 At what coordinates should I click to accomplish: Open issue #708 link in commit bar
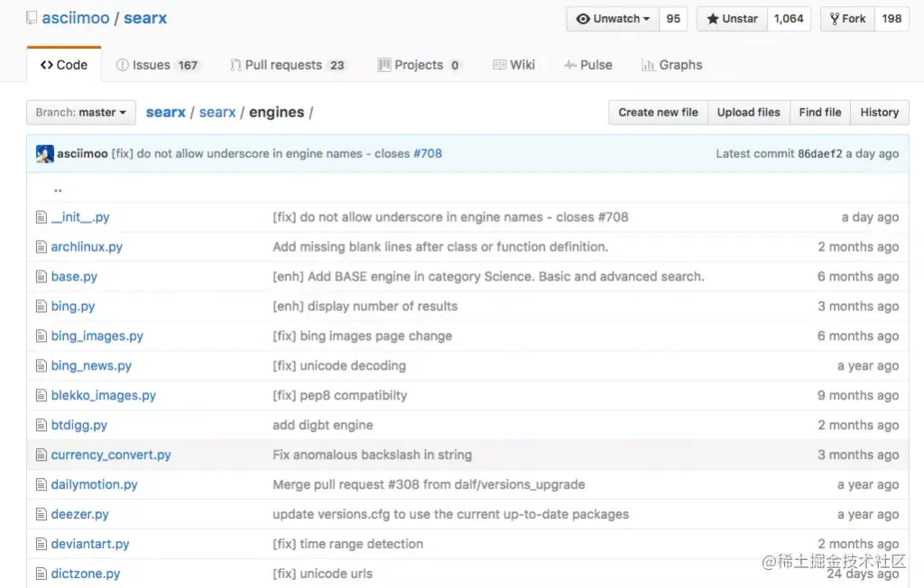point(427,154)
